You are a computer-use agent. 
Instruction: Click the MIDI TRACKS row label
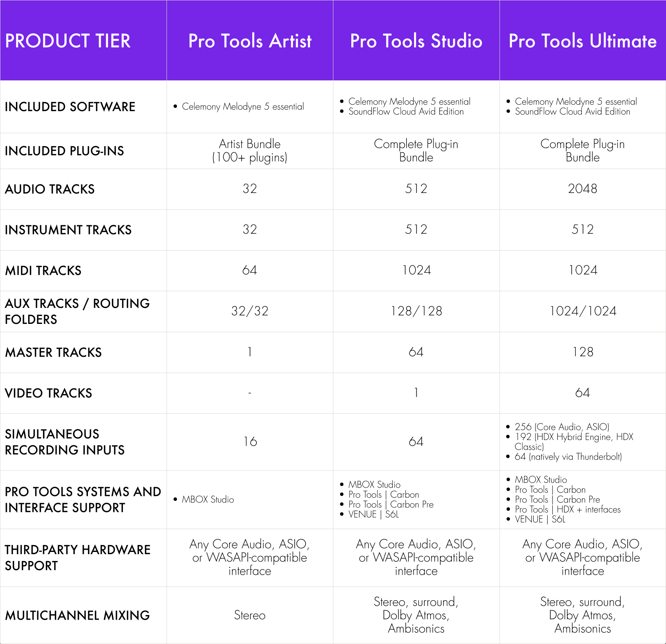43,271
